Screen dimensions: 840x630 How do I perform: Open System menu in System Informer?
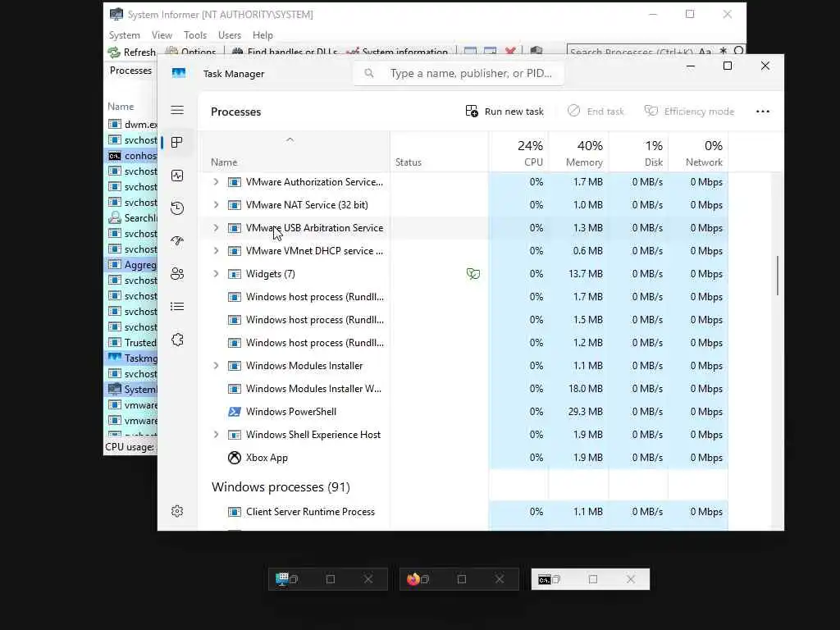pos(125,34)
